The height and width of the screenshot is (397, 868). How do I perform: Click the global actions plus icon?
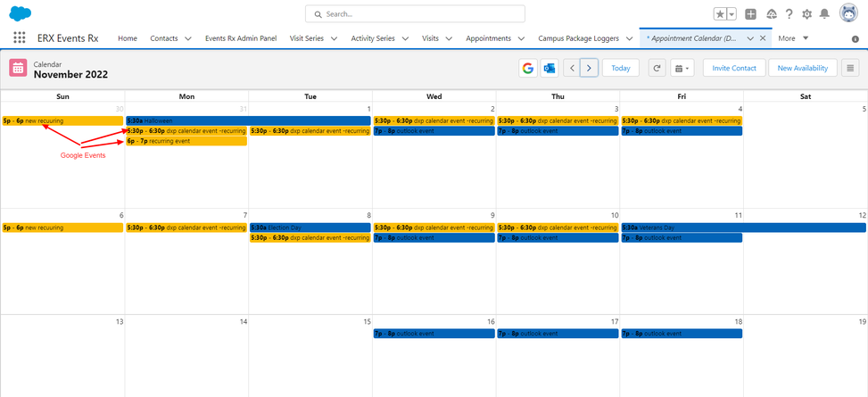(751, 14)
